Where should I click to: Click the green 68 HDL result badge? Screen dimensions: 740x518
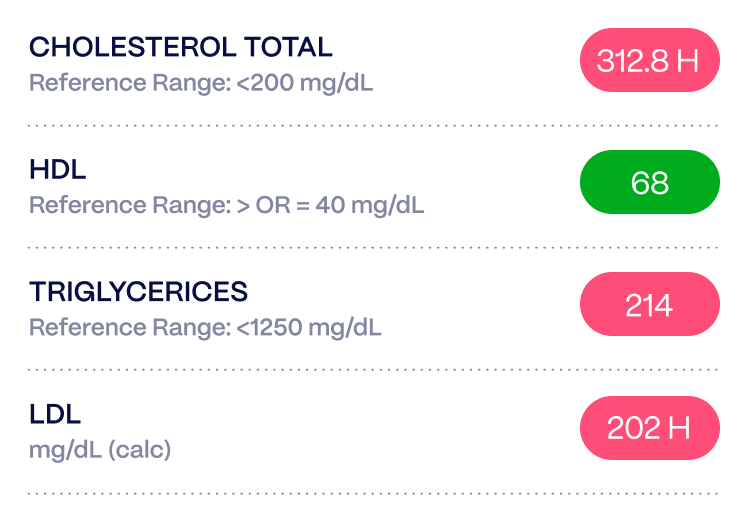[x=649, y=183]
